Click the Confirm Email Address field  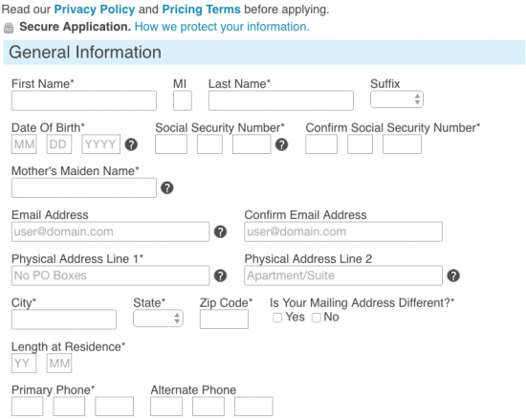click(343, 232)
